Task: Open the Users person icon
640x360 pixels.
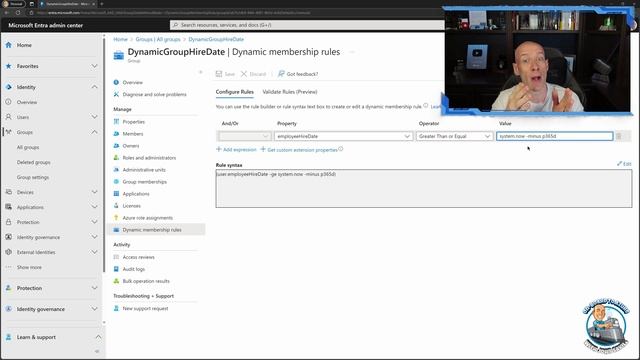Action: click(9, 117)
